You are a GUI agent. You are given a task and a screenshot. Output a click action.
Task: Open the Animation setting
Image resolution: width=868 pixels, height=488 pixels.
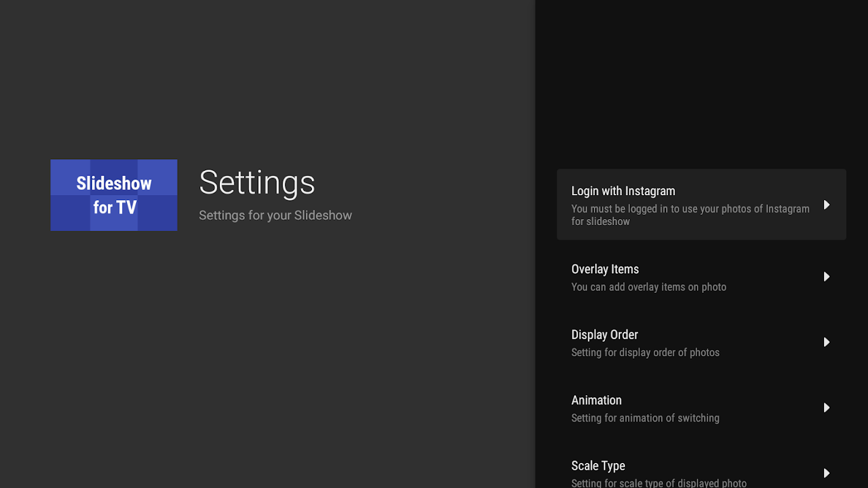click(x=596, y=400)
